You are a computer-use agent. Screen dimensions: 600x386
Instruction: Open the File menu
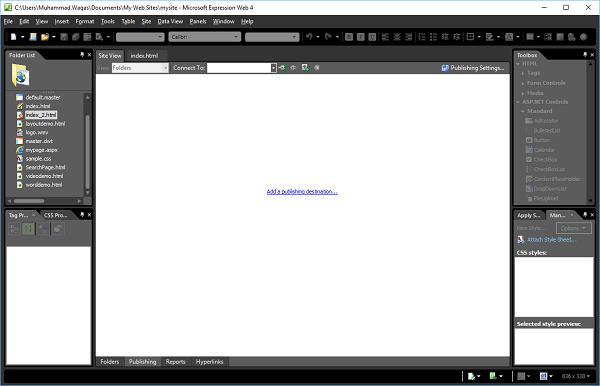(x=8, y=21)
